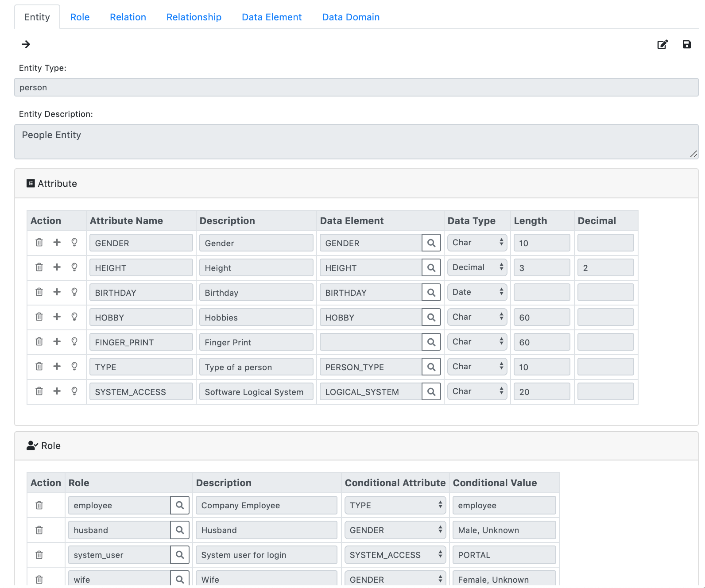Click the right arrow navigation icon

(26, 44)
